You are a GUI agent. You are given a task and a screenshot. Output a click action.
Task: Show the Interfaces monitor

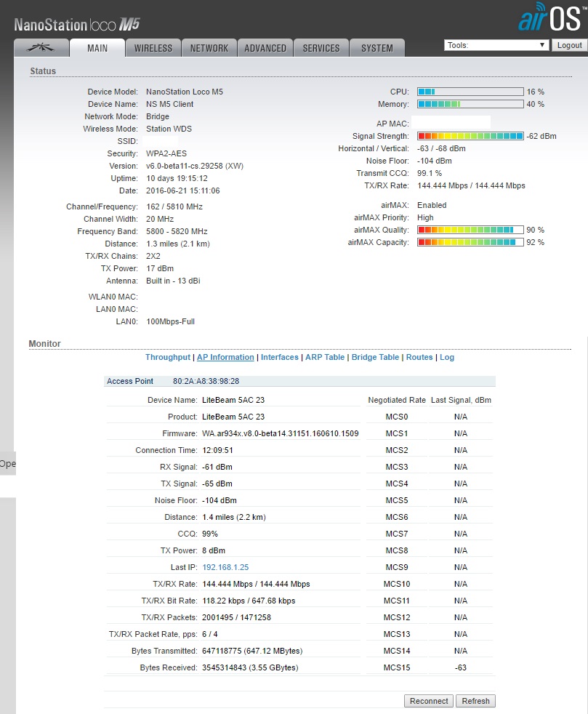click(279, 358)
